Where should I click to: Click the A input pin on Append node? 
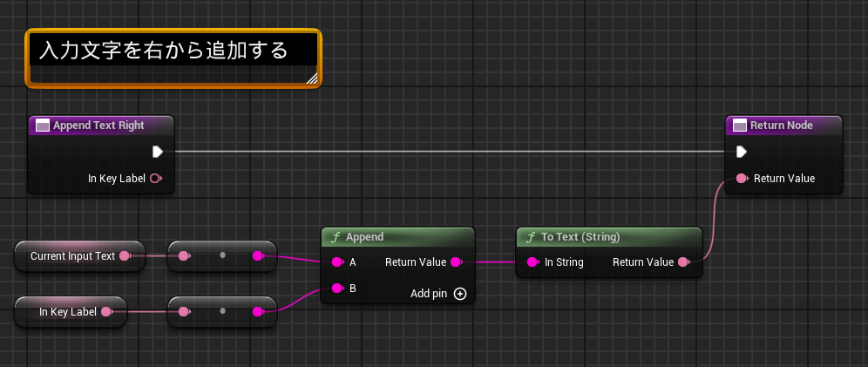pos(337,262)
